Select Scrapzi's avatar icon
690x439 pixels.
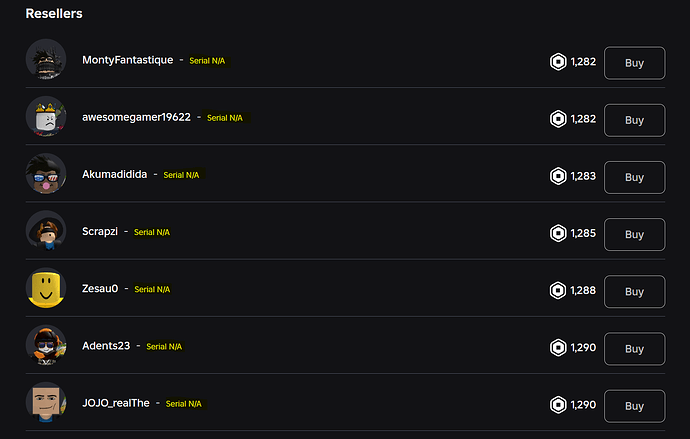coord(46,231)
